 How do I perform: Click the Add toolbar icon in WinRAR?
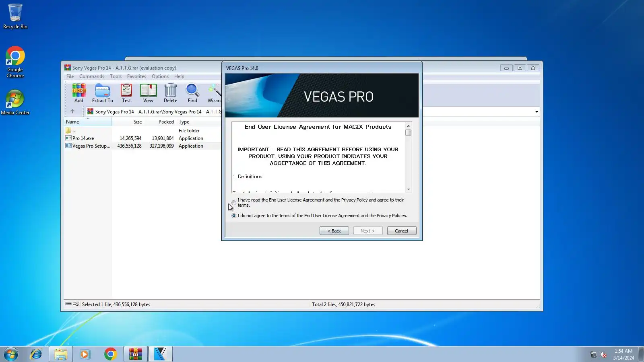coord(79,93)
